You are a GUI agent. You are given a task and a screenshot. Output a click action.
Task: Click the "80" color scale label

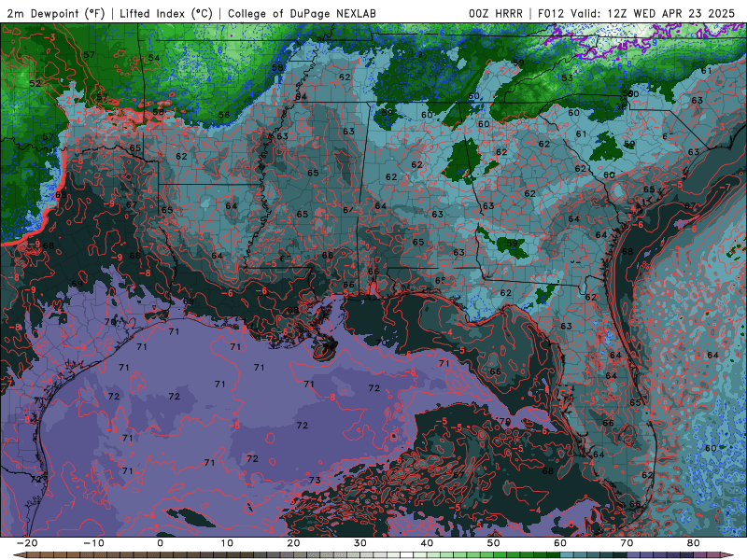[x=694, y=543]
